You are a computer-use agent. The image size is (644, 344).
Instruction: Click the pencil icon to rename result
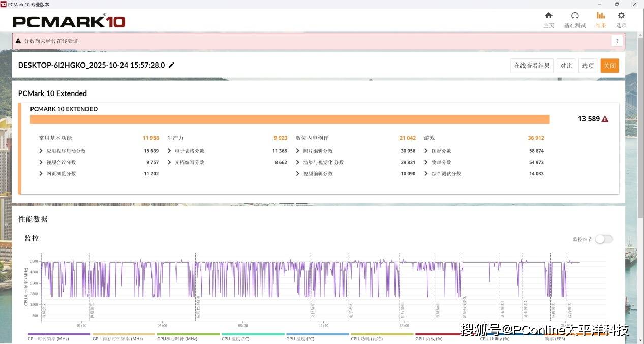click(171, 65)
